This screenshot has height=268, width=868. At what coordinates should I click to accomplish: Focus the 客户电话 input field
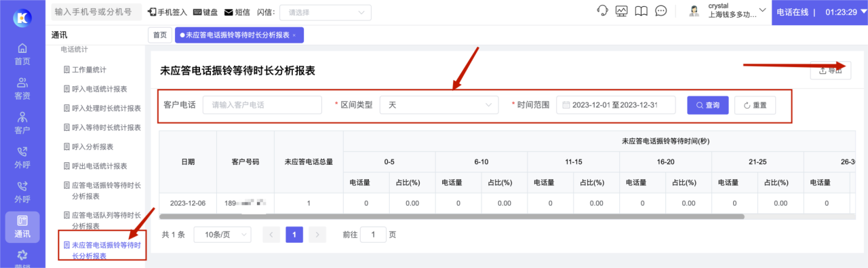click(262, 105)
